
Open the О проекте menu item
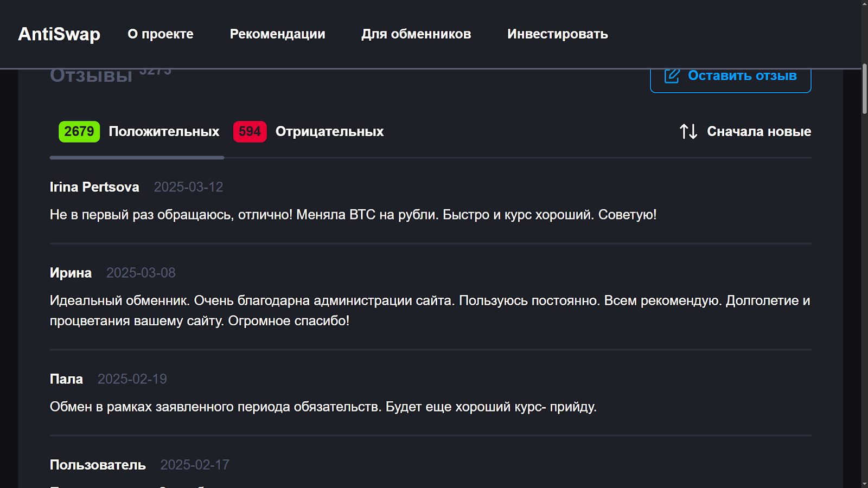click(x=161, y=34)
